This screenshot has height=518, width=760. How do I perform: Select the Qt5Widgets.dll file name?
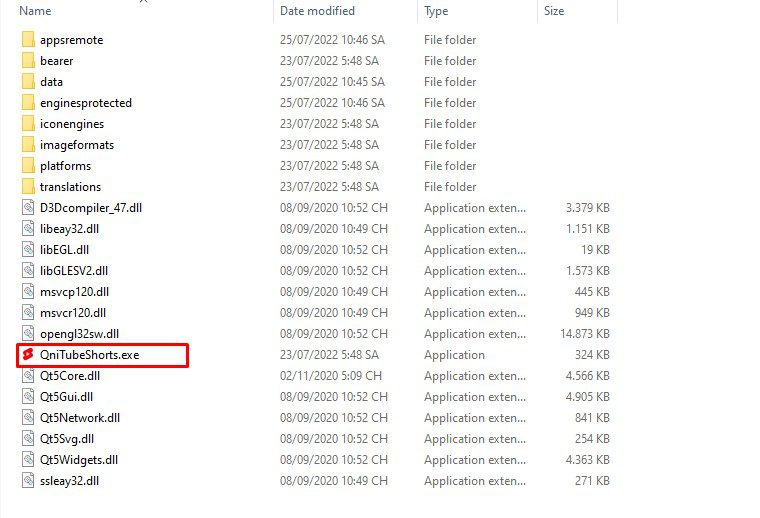pos(79,460)
